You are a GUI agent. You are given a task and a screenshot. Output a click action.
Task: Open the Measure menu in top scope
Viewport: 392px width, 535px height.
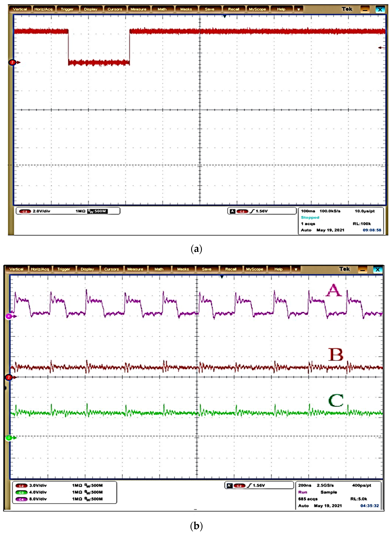click(x=138, y=9)
